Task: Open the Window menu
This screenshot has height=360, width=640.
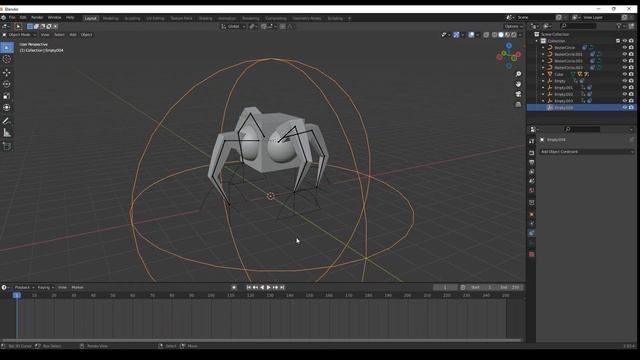Action: point(54,18)
